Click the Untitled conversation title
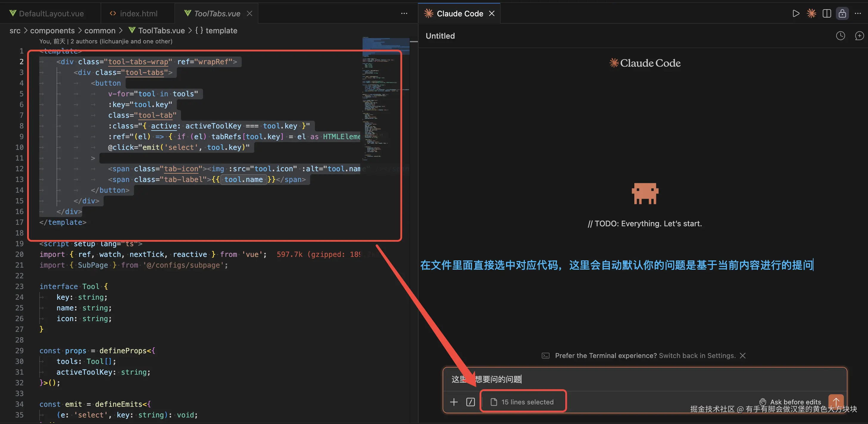Viewport: 868px width, 424px height. pos(440,36)
